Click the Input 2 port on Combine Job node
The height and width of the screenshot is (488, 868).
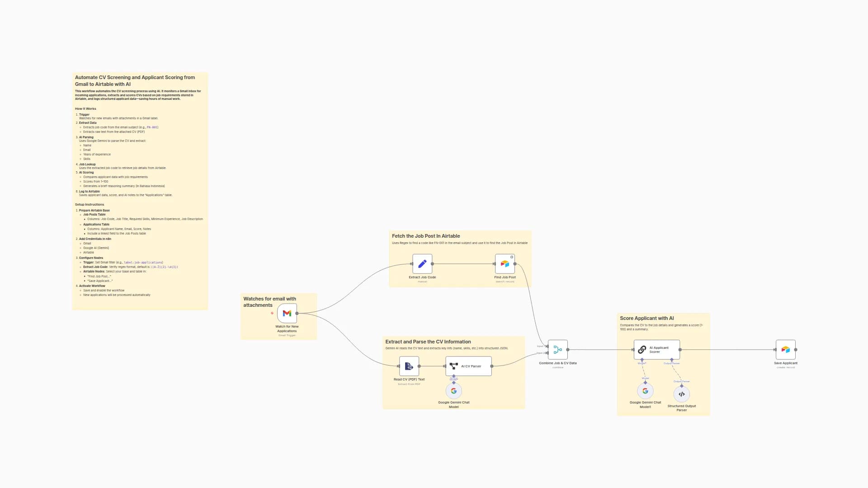click(x=547, y=352)
